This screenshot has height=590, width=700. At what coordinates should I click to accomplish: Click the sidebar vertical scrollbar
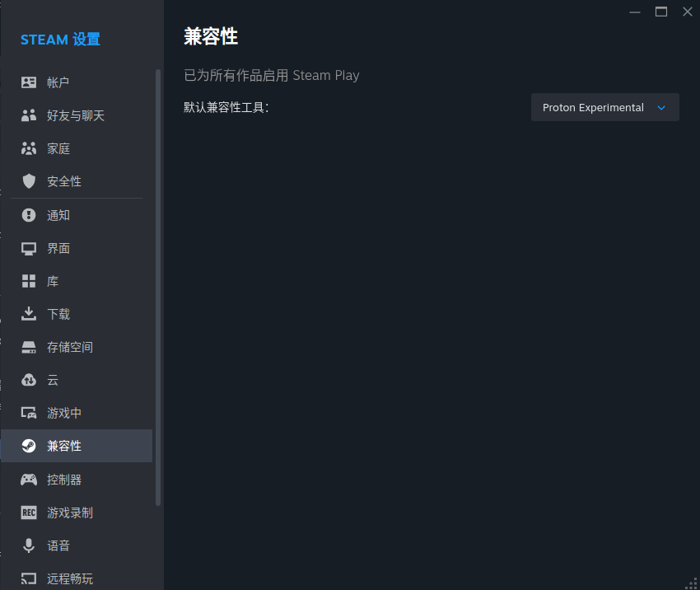tap(157, 288)
